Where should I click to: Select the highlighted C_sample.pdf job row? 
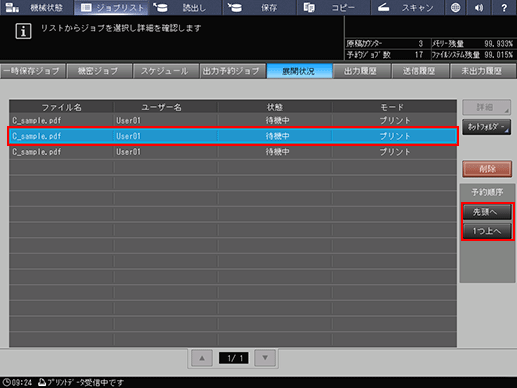[x=233, y=136]
